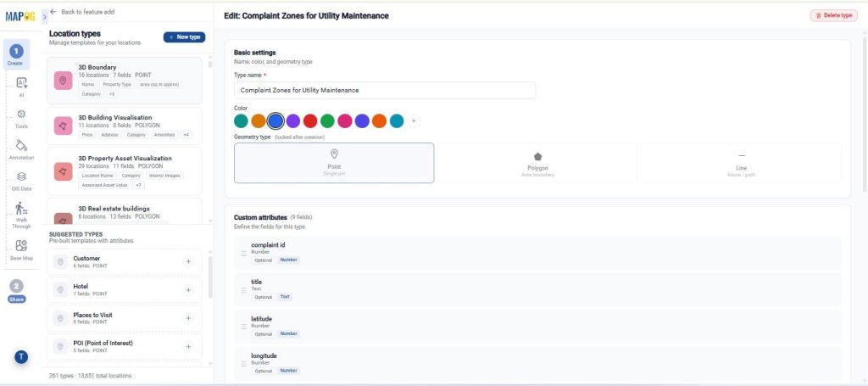This screenshot has height=386, width=868.
Task: Open the Walk Through tool
Action: (x=21, y=215)
